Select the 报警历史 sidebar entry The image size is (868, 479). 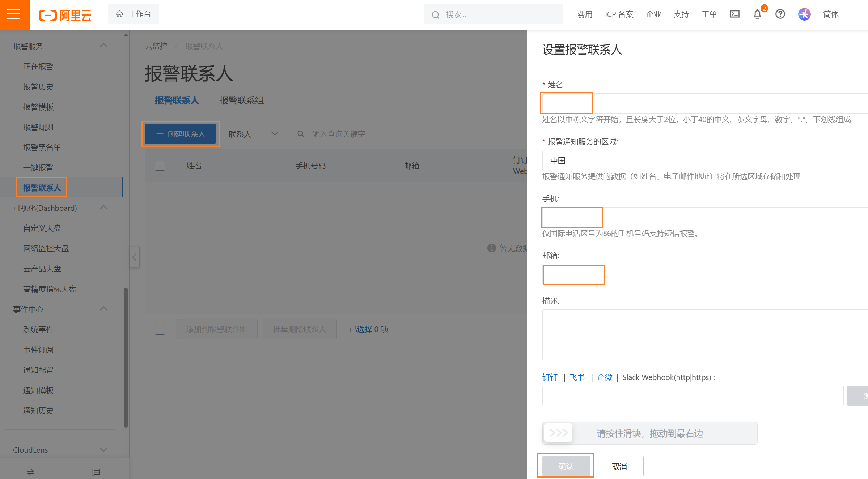pyautogui.click(x=38, y=86)
